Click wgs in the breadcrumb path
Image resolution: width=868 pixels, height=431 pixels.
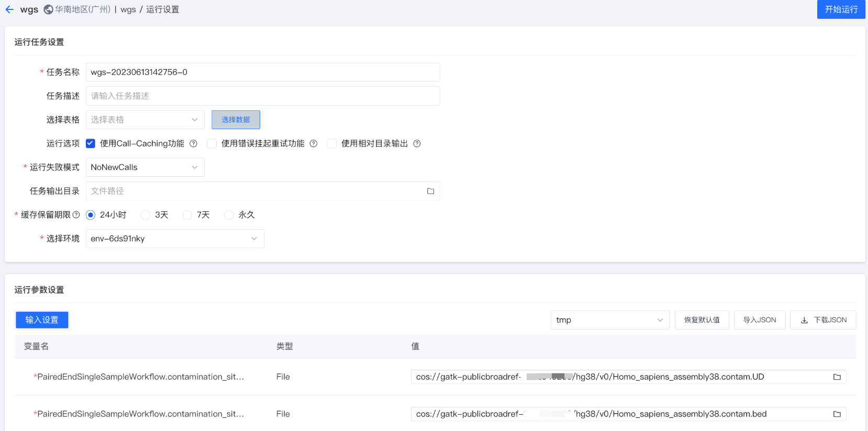coord(128,9)
